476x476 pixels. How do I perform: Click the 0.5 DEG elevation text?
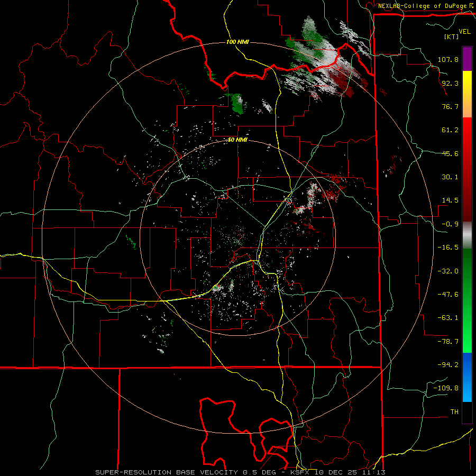(x=259, y=472)
